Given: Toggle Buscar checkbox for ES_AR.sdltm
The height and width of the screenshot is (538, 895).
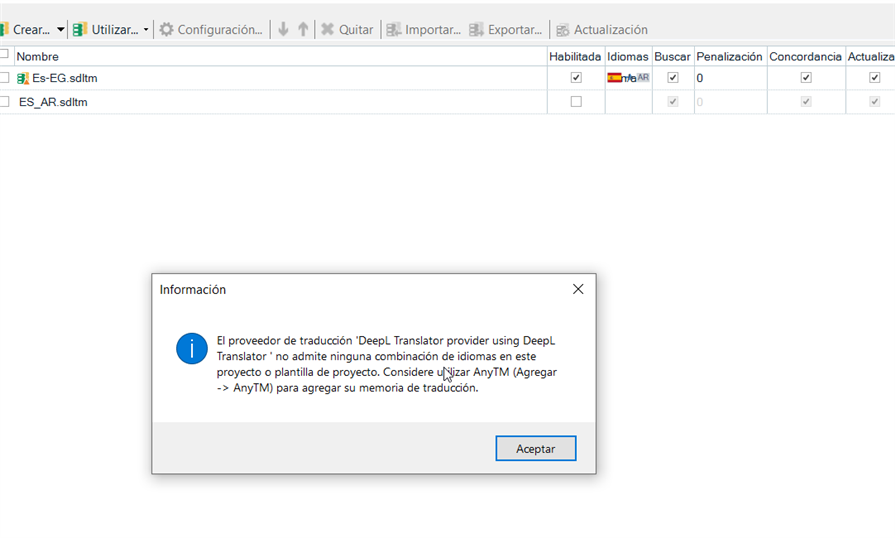Looking at the screenshot, I should pyautogui.click(x=673, y=102).
